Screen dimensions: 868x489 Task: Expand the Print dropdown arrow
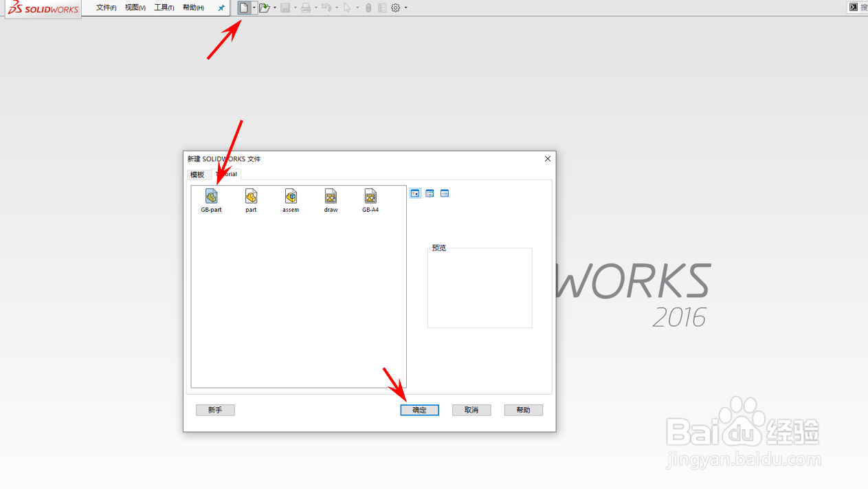[316, 8]
